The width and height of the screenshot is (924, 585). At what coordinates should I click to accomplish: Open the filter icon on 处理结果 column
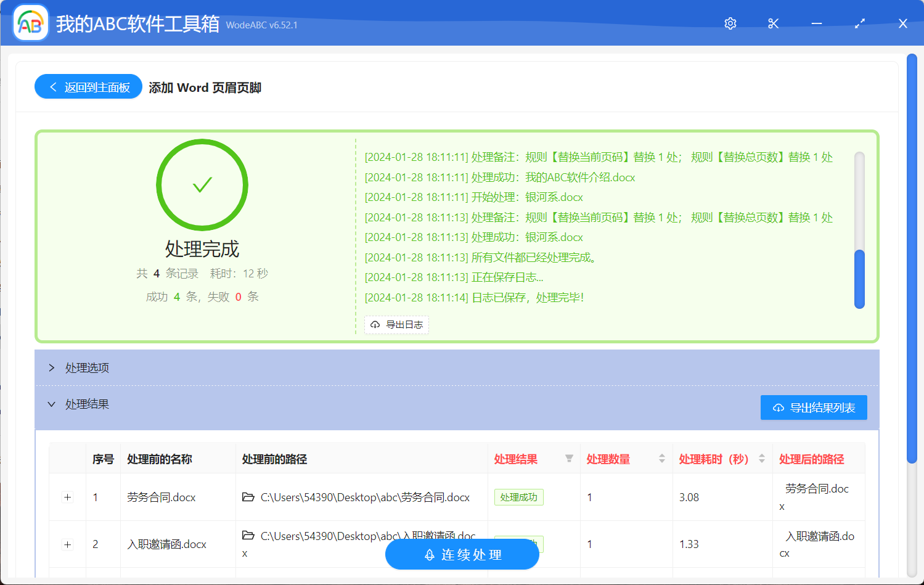point(568,459)
